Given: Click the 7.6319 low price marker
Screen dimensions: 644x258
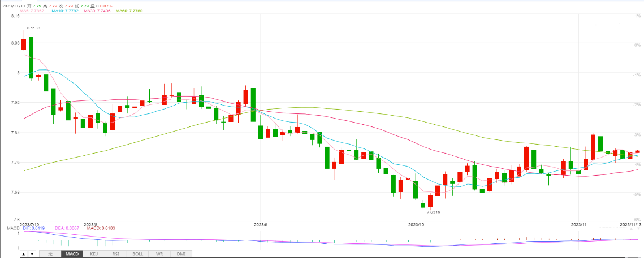Looking at the screenshot, I should pos(433,212).
